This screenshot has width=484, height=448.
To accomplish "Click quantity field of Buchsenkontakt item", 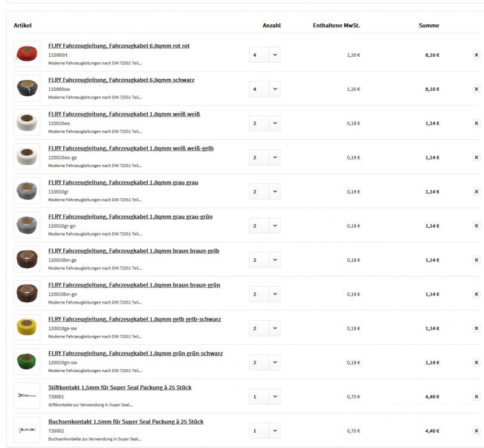I will click(259, 431).
